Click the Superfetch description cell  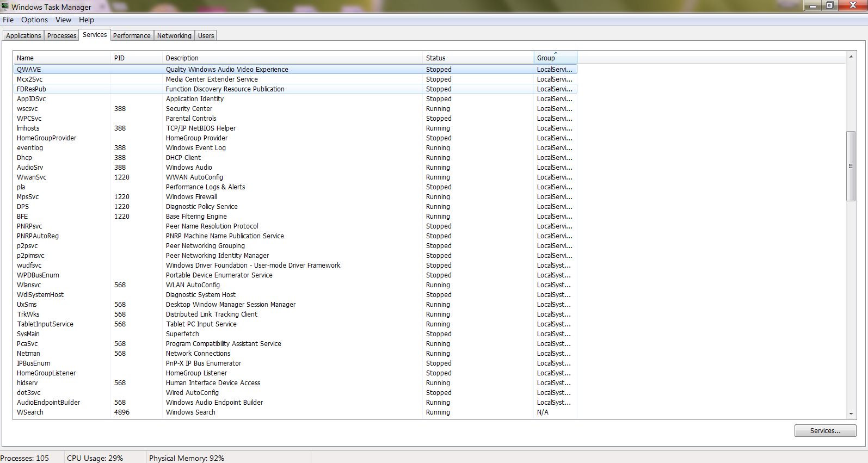click(x=182, y=334)
